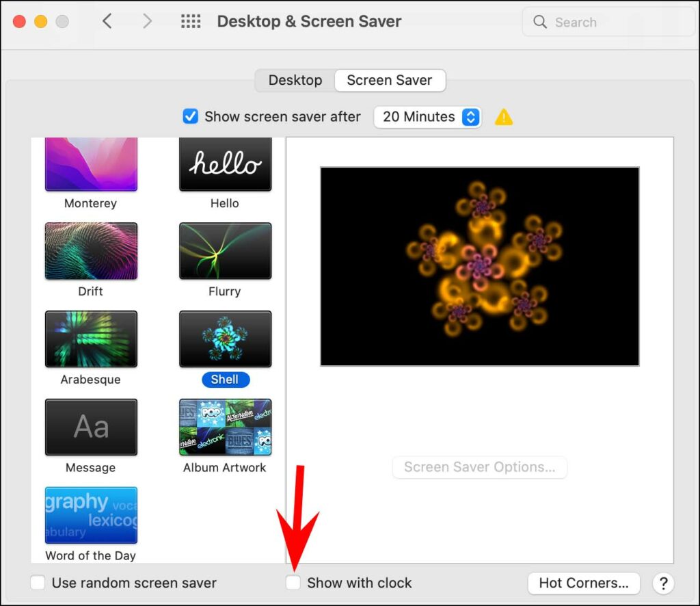Click the Search field
Image resolution: width=700 pixels, height=606 pixels.
[x=608, y=22]
